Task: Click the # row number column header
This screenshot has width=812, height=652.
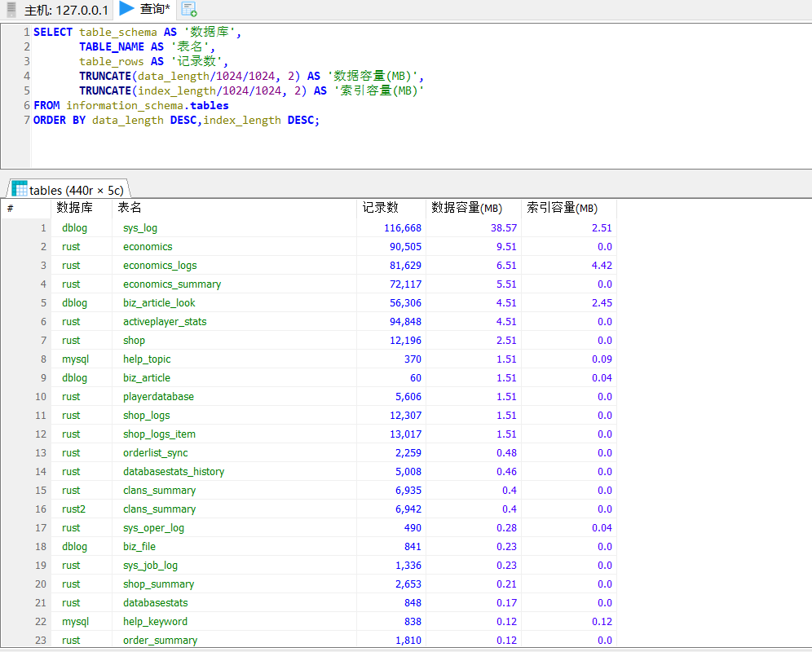Action: (x=26, y=208)
